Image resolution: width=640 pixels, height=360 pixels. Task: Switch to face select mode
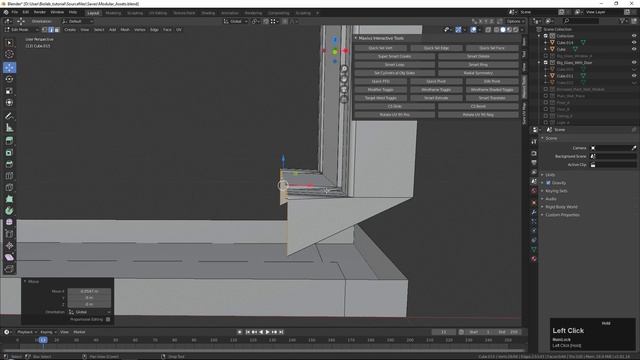[x=57, y=30]
